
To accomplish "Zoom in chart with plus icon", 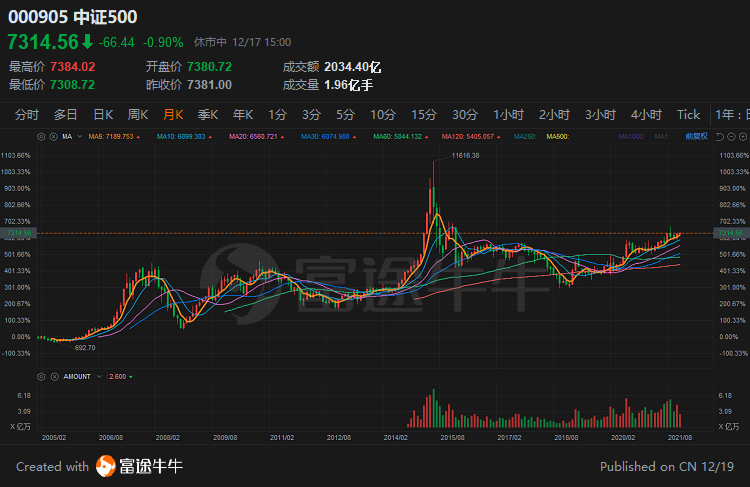I will point(741,137).
